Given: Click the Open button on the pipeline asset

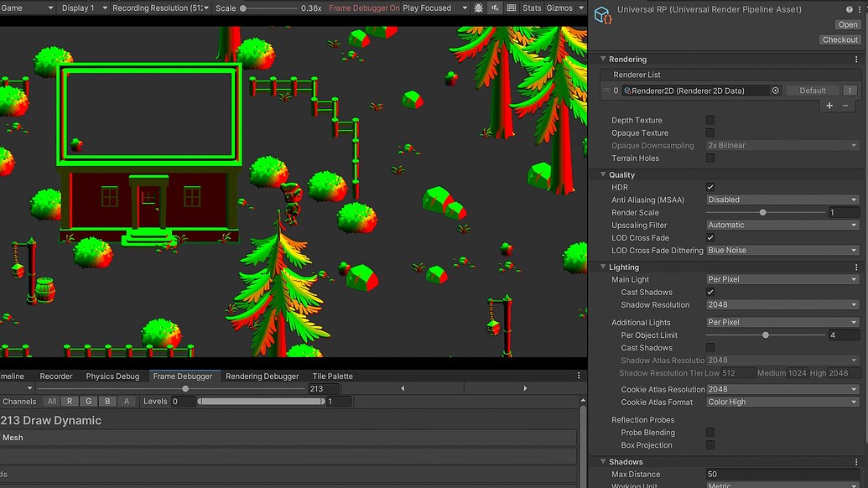Looking at the screenshot, I should [x=847, y=24].
